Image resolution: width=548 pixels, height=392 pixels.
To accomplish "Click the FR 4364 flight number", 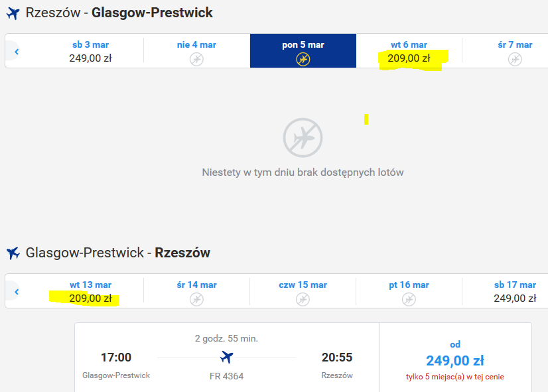I will pyautogui.click(x=226, y=376).
